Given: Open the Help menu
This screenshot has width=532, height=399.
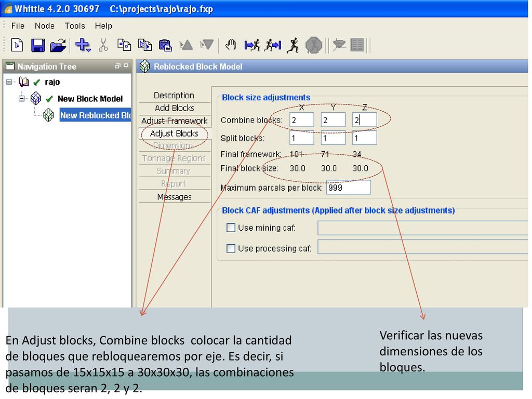Looking at the screenshot, I should (x=103, y=26).
